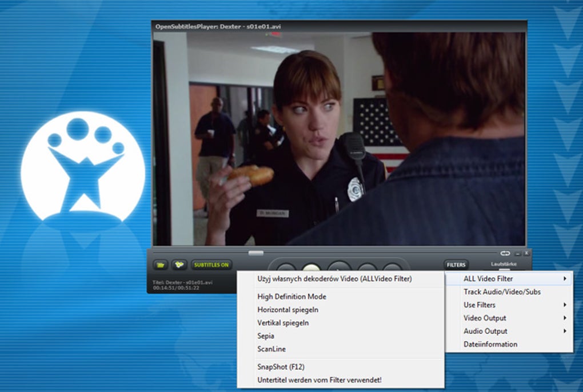Expand the Use Filters submenu
This screenshot has width=583, height=392.
(x=509, y=305)
